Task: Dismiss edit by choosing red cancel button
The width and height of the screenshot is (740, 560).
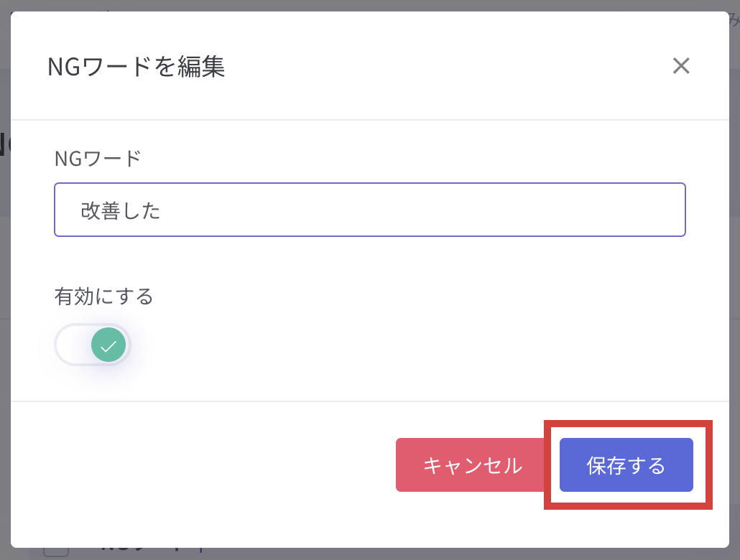Action: coord(473,465)
